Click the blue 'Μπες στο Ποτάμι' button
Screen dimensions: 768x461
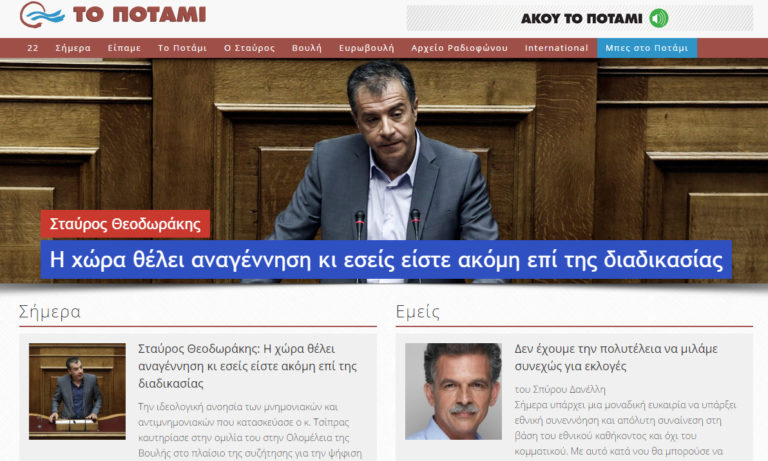coord(647,48)
